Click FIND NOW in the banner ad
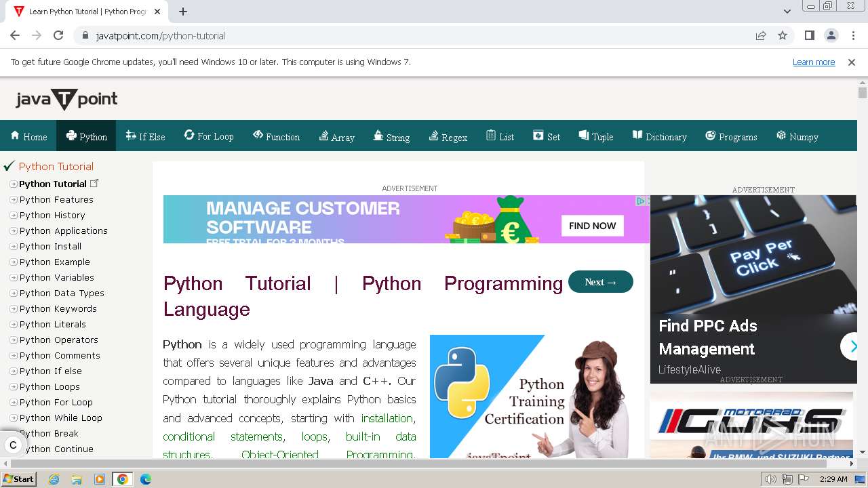 click(593, 226)
